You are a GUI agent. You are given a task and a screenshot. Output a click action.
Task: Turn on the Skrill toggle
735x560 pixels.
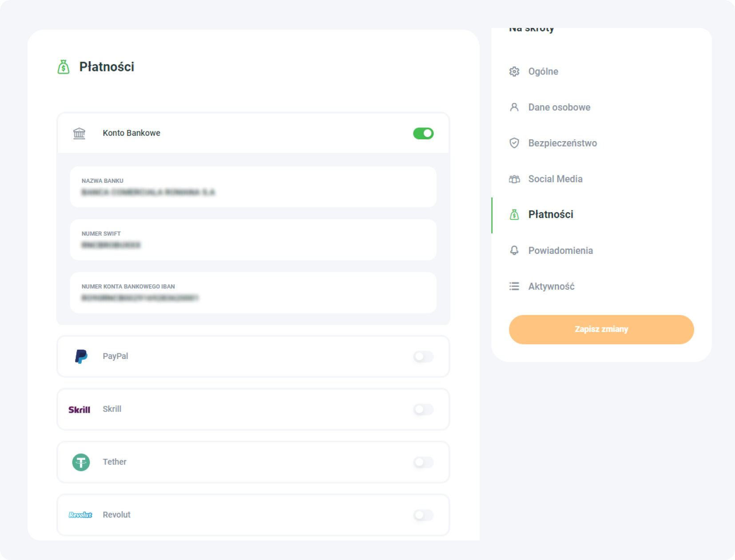(423, 409)
